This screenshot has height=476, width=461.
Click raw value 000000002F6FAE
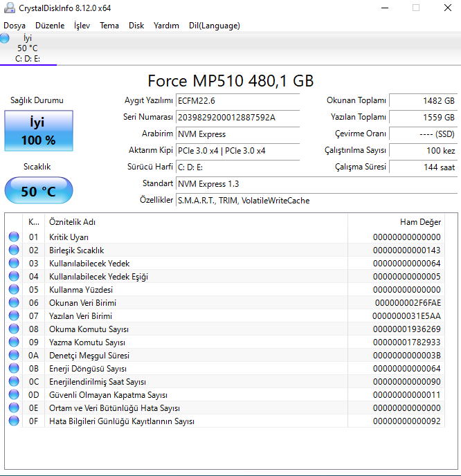(x=408, y=302)
